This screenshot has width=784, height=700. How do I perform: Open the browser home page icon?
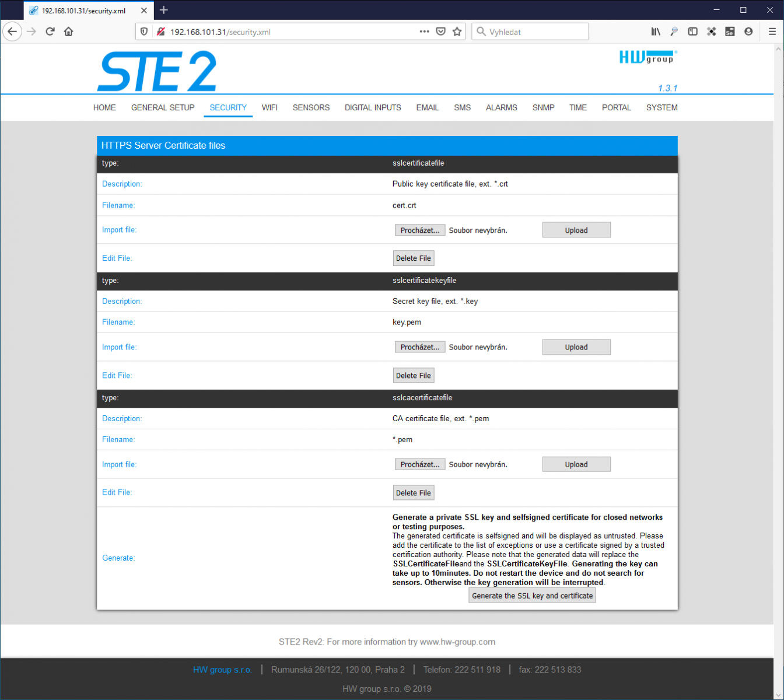coord(69,32)
